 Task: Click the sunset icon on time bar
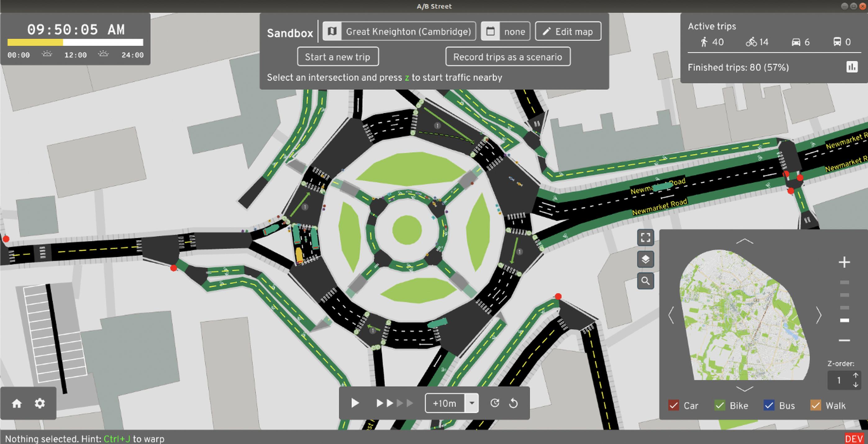click(103, 54)
